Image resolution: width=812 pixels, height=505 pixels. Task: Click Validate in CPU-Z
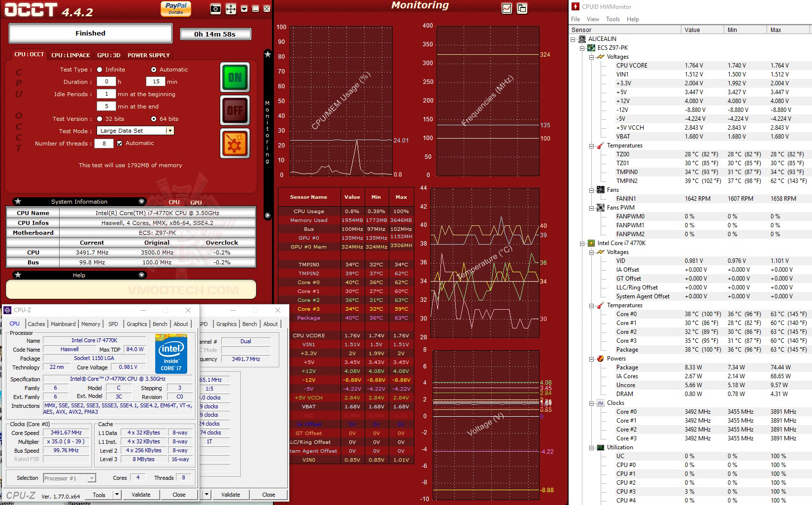pos(141,494)
